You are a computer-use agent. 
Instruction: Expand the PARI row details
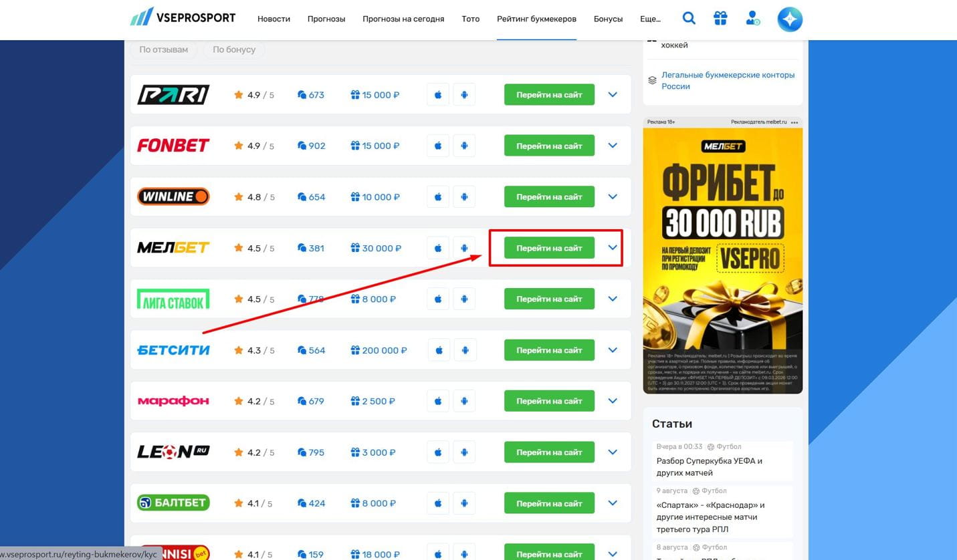(x=613, y=95)
